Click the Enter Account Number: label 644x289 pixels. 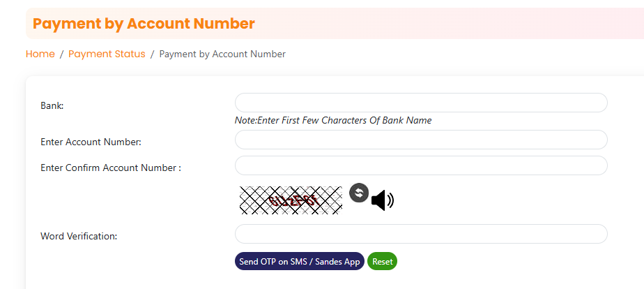pyautogui.click(x=91, y=142)
